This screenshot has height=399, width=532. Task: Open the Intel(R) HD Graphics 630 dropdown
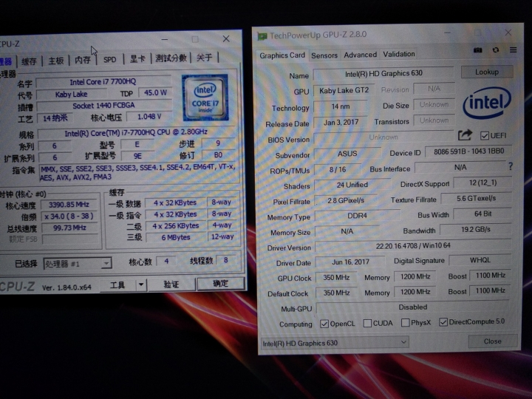[x=335, y=343]
